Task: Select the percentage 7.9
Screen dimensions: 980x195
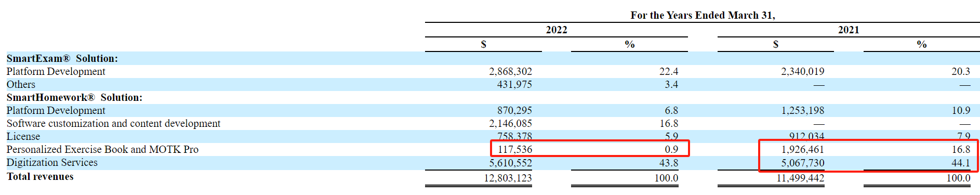Action: coord(963,136)
